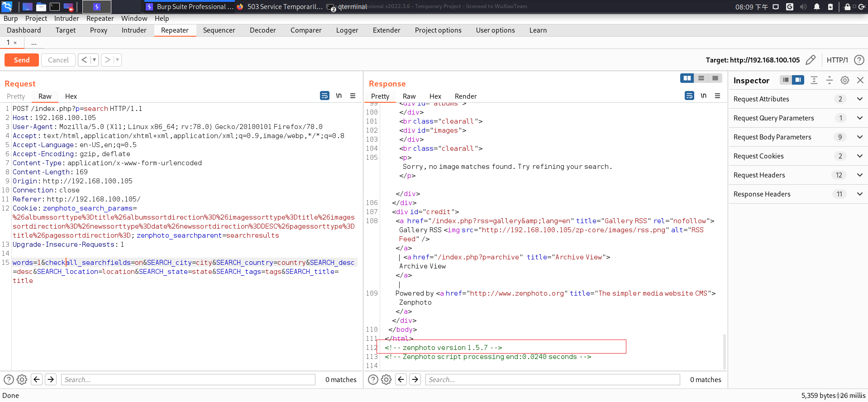Close the Inspector panel
This screenshot has width=868, height=402.
tap(860, 80)
